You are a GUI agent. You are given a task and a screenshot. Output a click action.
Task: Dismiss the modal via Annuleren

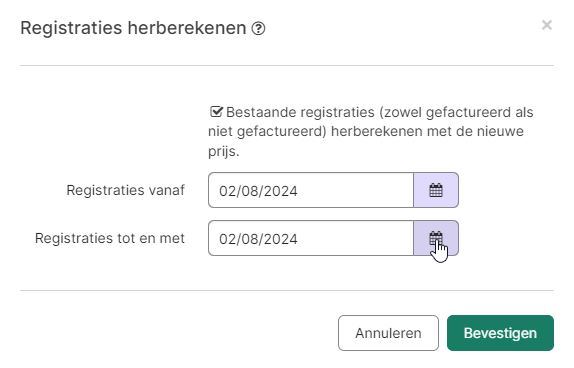(388, 333)
